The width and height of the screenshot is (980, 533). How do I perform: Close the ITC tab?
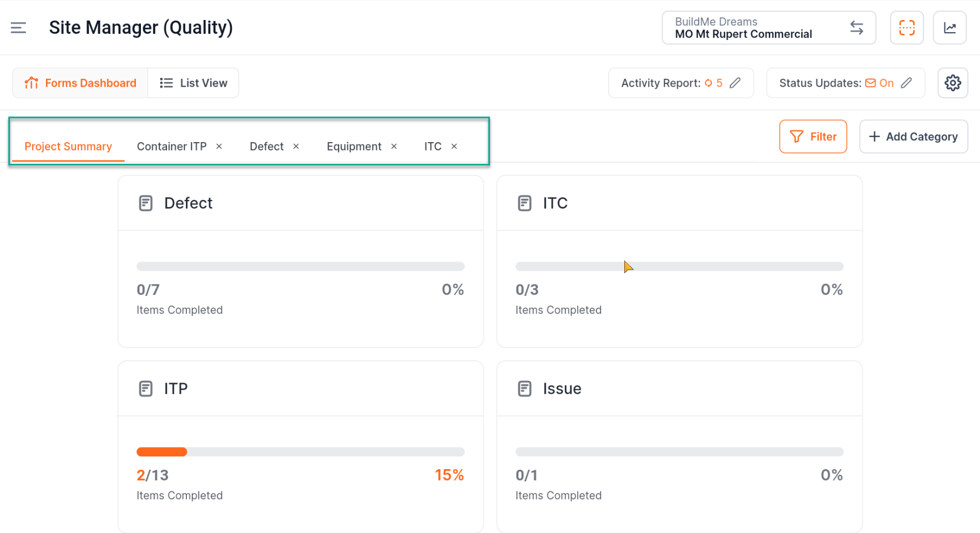tap(454, 146)
